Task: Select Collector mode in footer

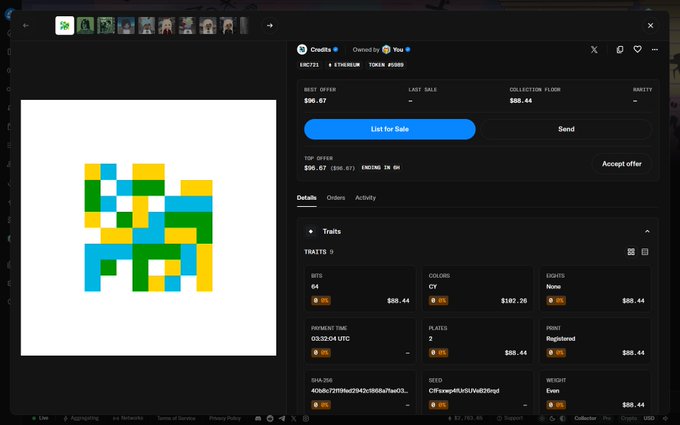Action: pyautogui.click(x=585, y=418)
